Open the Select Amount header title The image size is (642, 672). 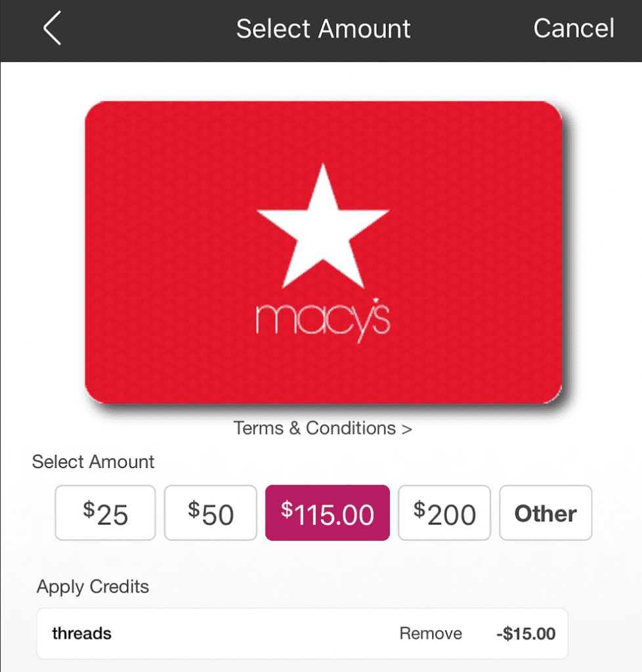click(323, 28)
